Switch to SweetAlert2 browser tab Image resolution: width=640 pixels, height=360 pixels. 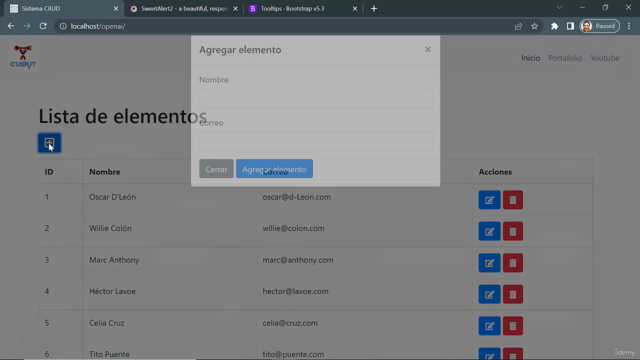tap(184, 9)
